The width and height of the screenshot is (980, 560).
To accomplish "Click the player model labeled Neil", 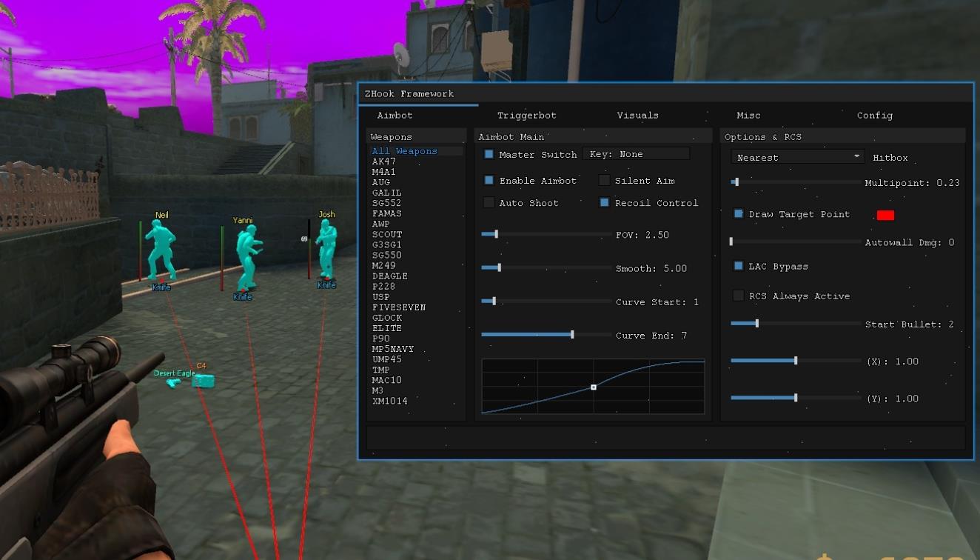I will 161,250.
